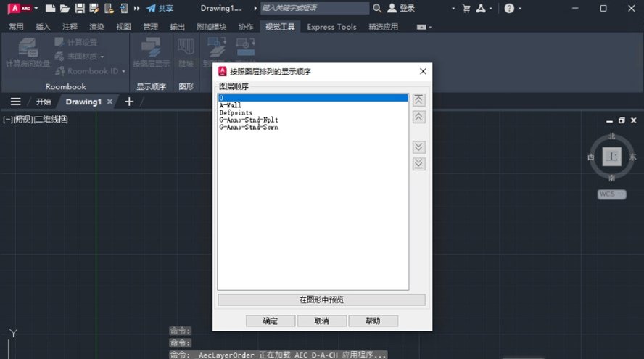Click the keyword search input field
644x359 pixels.
[315, 8]
